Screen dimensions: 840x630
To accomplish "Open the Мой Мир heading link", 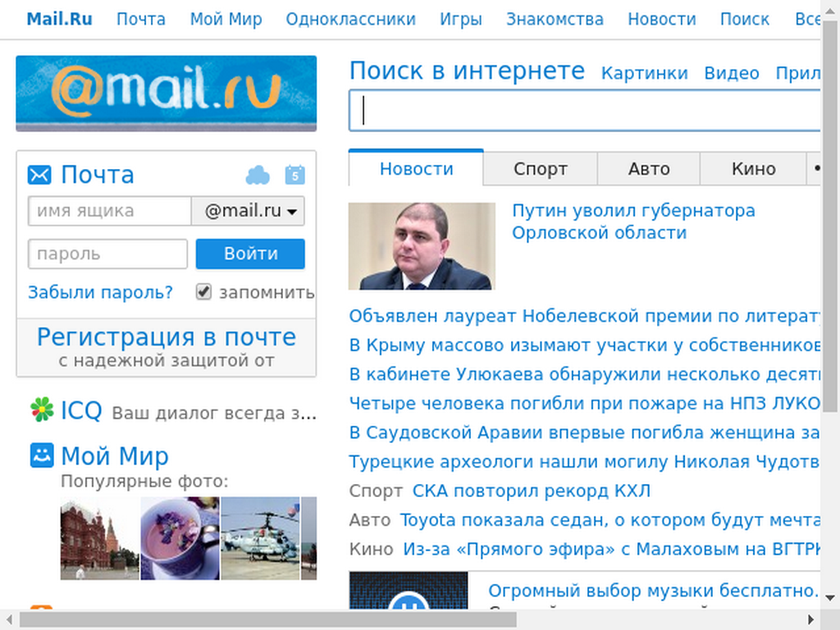I will [x=115, y=456].
